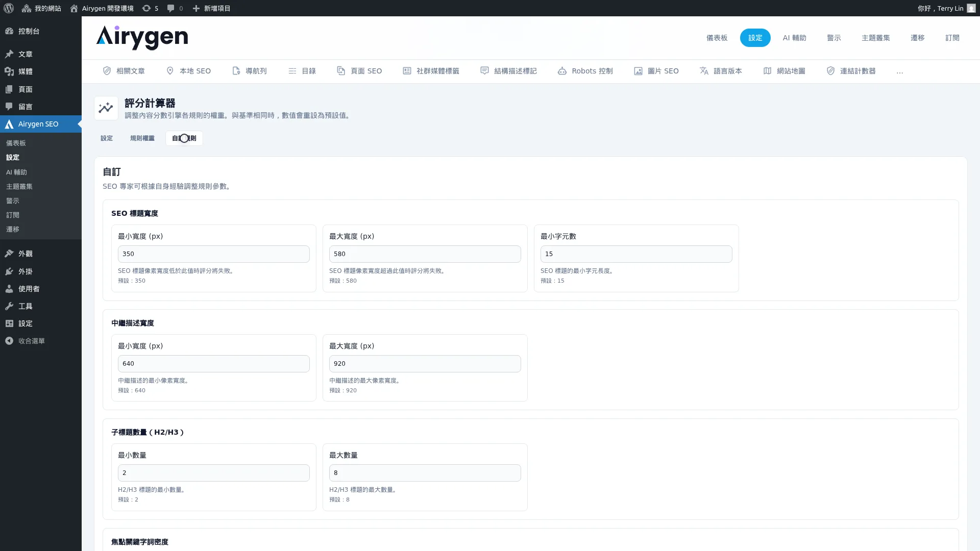Click the 收合選單 collapse arrow icon
This screenshot has height=551, width=980.
9,341
